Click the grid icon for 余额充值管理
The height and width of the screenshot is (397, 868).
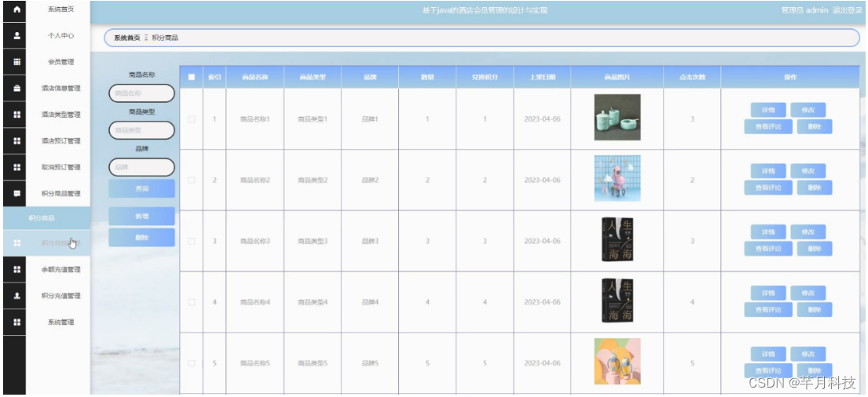tap(16, 269)
